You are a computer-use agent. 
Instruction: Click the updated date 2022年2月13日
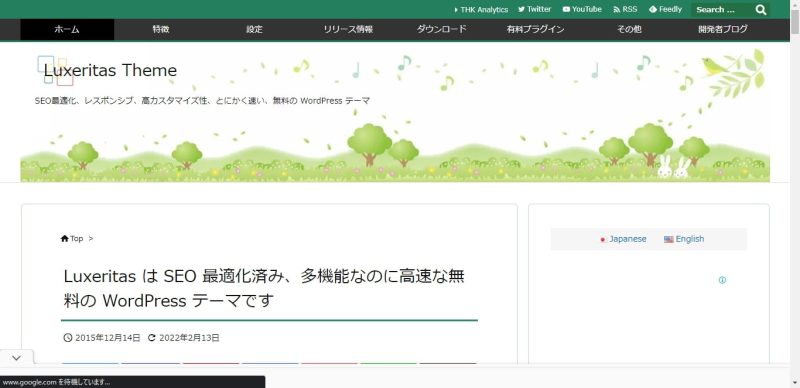(x=189, y=338)
